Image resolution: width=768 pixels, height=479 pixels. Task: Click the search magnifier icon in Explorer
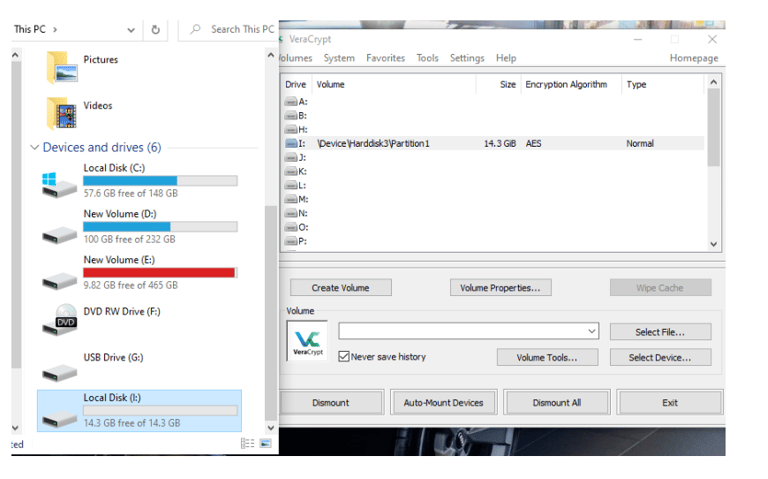[x=195, y=29]
